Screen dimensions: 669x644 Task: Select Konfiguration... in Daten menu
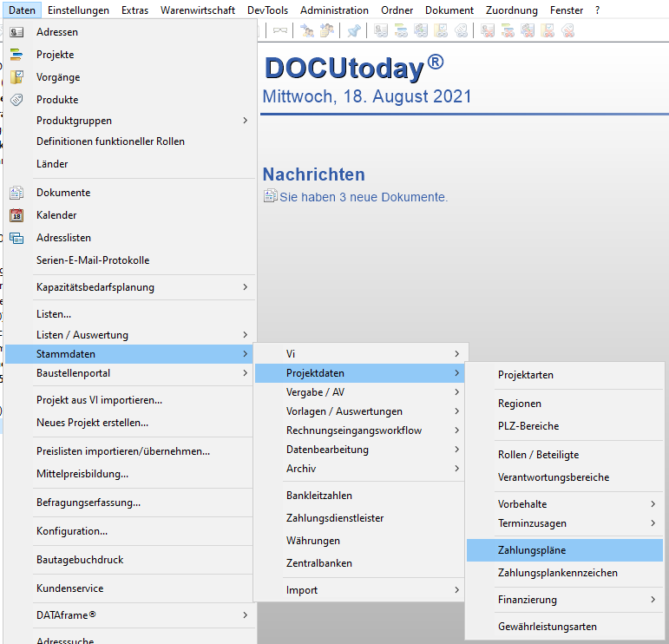pos(130,531)
